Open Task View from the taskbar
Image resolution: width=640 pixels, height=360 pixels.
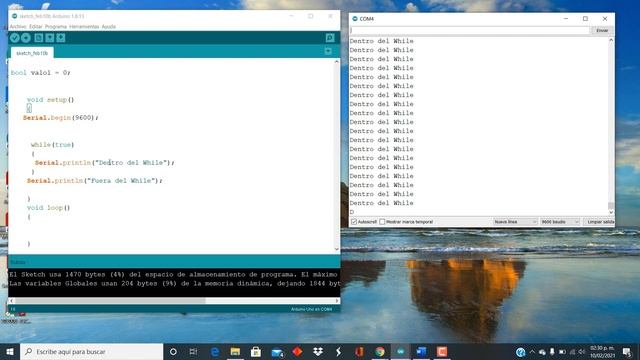tap(193, 351)
